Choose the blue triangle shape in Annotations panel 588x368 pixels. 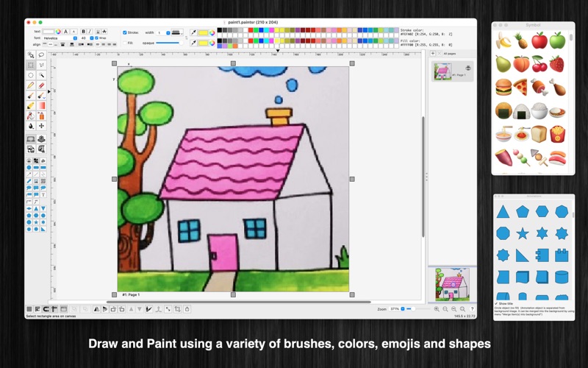pos(503,212)
